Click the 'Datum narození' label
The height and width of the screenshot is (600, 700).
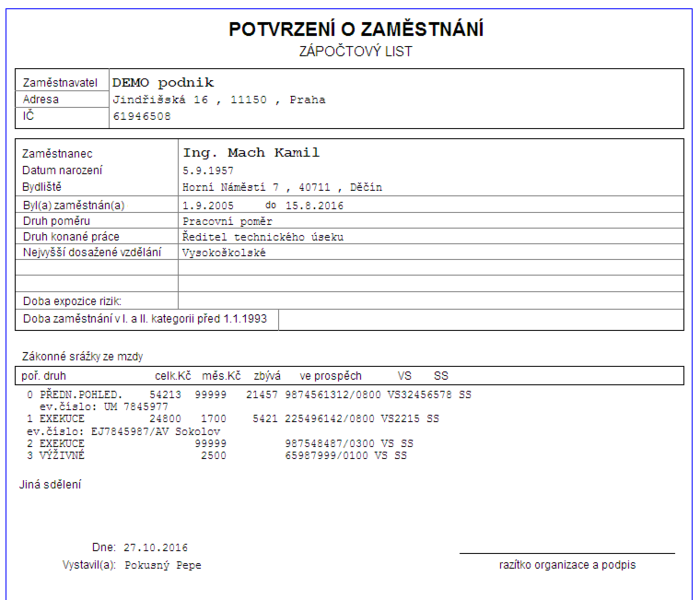(62, 170)
